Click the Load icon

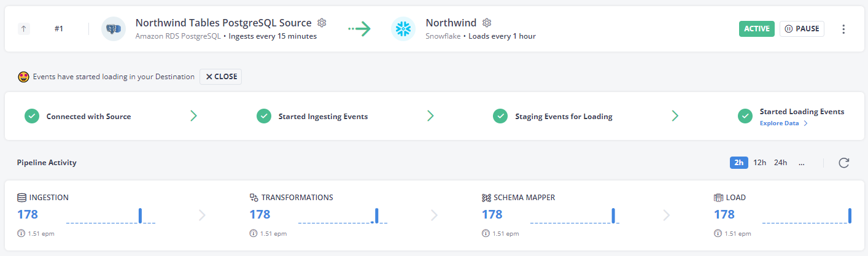click(x=718, y=198)
